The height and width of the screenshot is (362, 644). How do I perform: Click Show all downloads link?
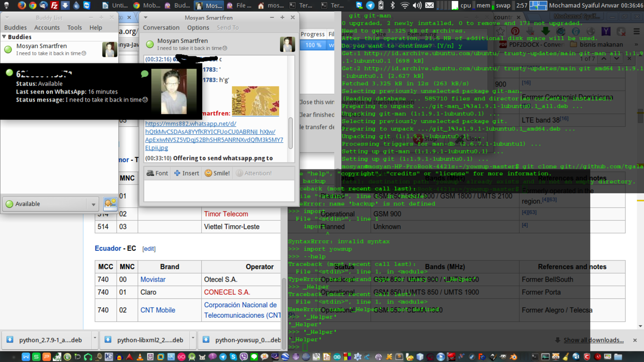click(x=594, y=340)
